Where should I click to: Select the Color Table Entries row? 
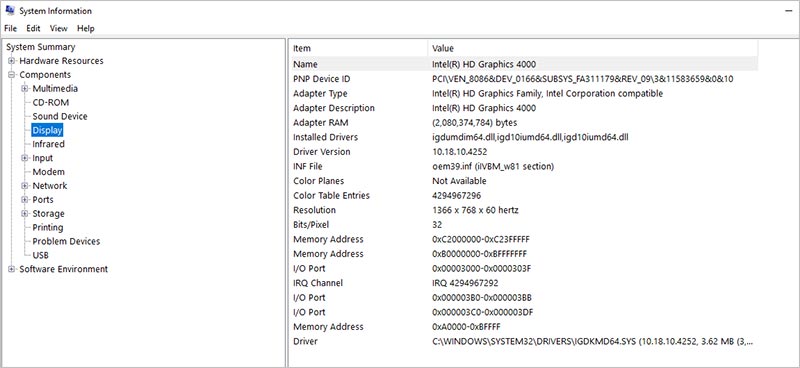[524, 195]
